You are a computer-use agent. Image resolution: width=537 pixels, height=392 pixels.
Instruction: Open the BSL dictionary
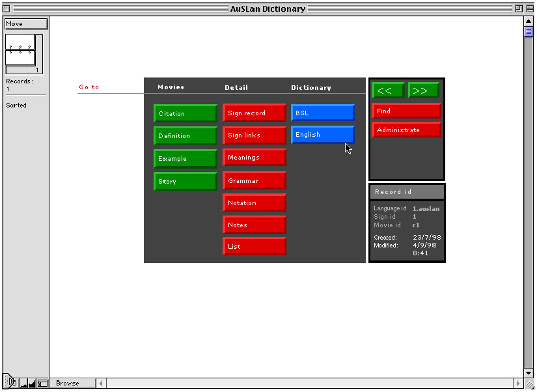tap(323, 113)
